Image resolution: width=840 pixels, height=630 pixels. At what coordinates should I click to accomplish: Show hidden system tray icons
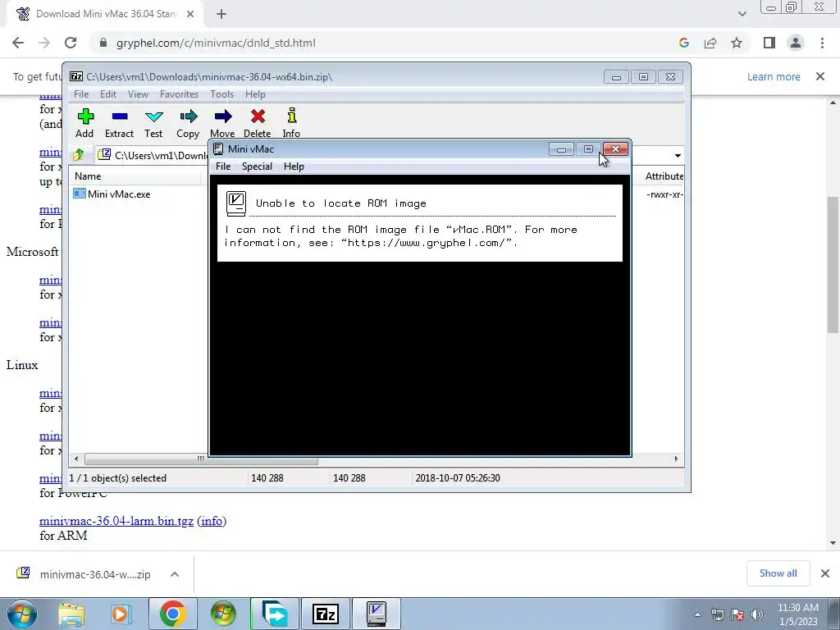click(697, 614)
